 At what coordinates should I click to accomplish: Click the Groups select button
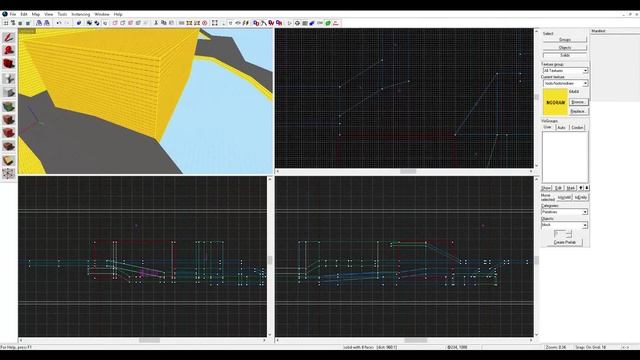[x=565, y=40]
